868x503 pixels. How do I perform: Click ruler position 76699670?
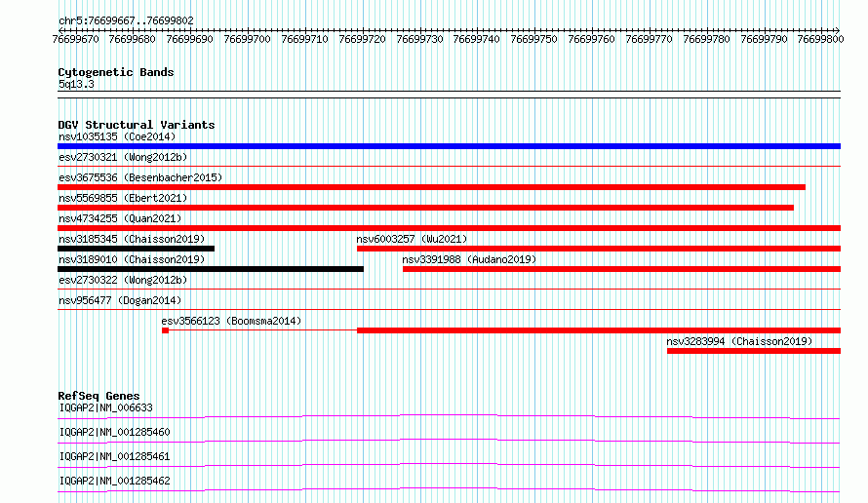click(76, 39)
